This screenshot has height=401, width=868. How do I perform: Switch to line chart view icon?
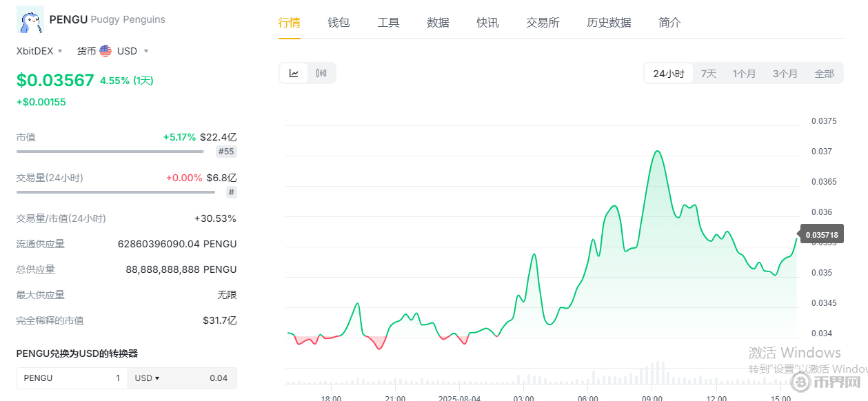tap(294, 73)
